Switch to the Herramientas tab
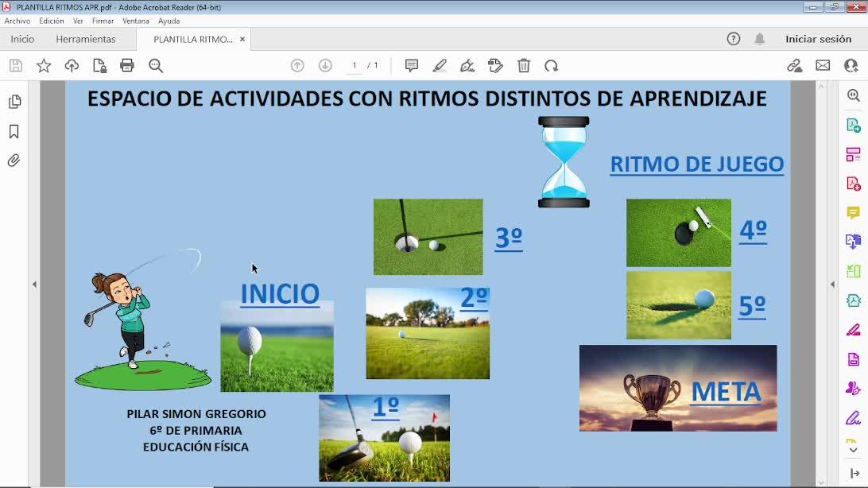The image size is (868, 488). tap(86, 39)
